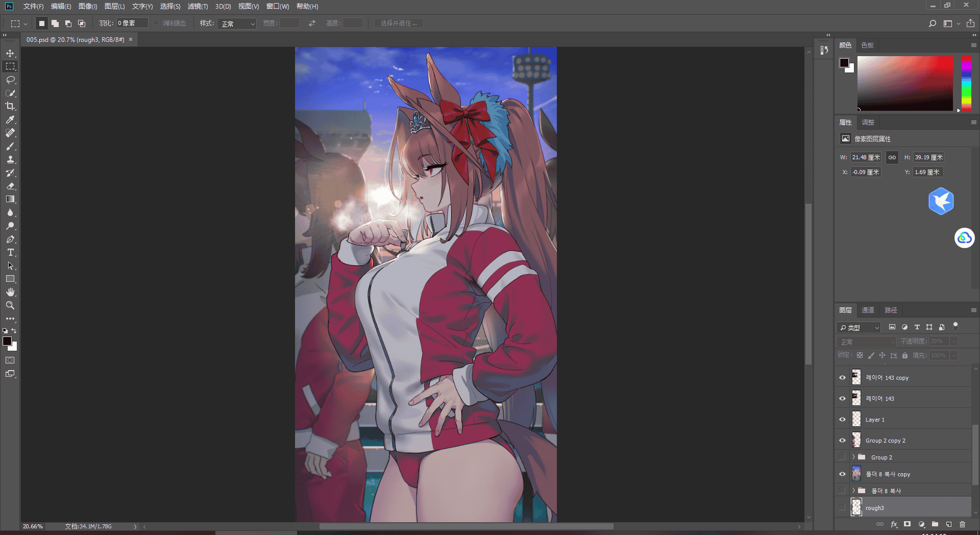Select the 레이어 143 layer thumbnail
Image resolution: width=980 pixels, height=535 pixels.
(x=856, y=398)
